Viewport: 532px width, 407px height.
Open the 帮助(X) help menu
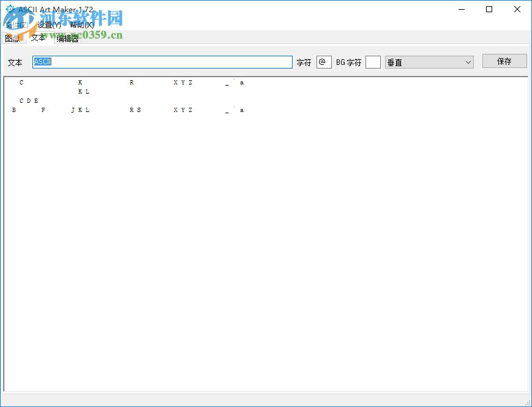(x=81, y=24)
